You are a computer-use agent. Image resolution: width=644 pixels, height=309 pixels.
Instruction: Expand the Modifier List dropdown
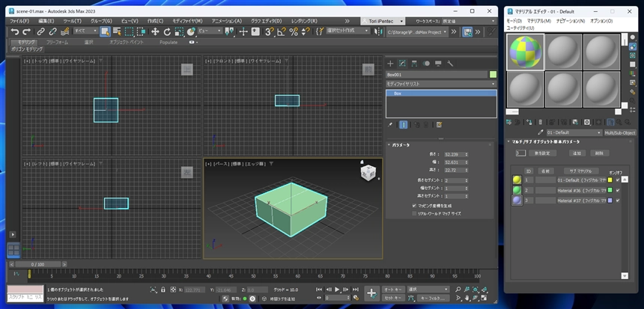pyautogui.click(x=441, y=84)
